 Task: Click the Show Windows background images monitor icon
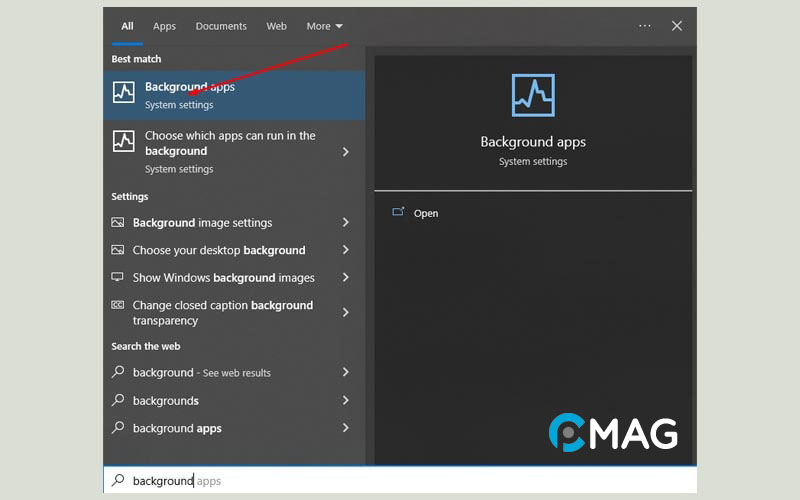click(118, 277)
